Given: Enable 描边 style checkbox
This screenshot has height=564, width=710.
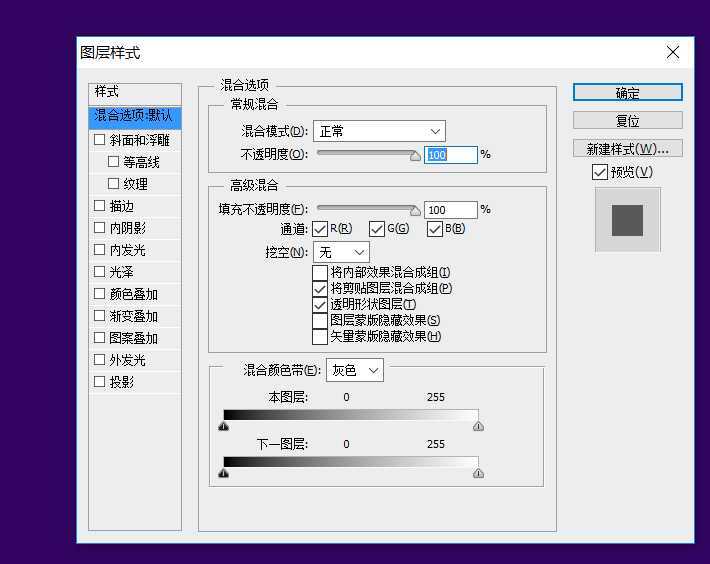Looking at the screenshot, I should point(99,206).
